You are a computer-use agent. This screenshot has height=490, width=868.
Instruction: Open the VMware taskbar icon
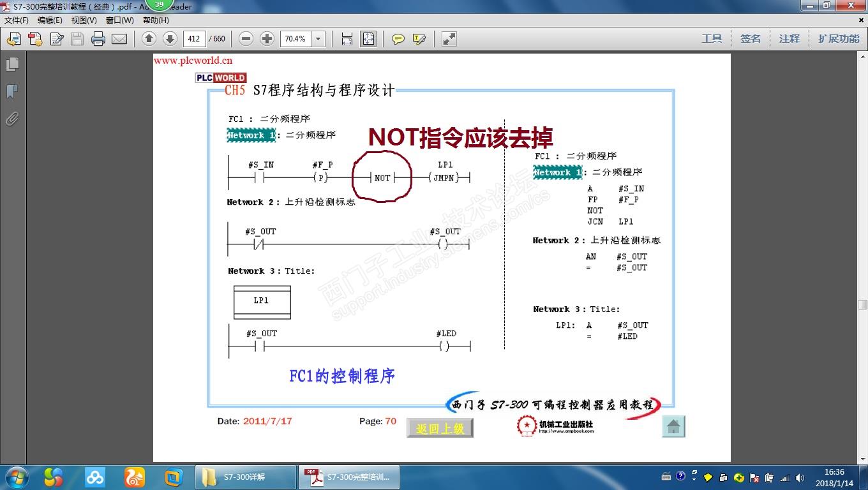click(x=174, y=477)
